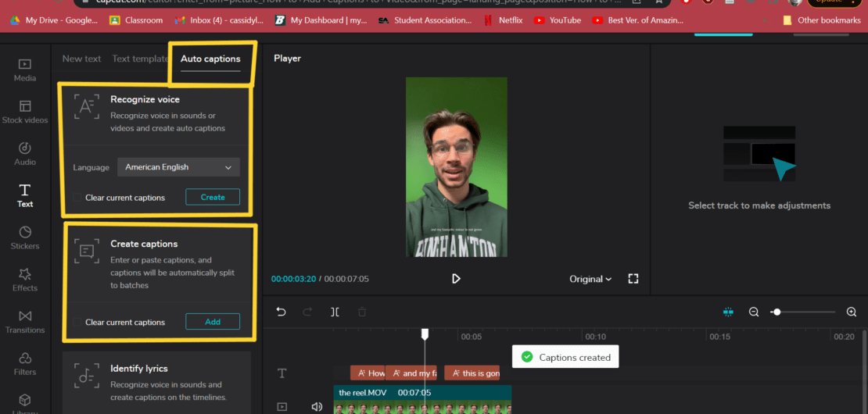Click the Undo arrow in timeline toolbar
The image size is (868, 414).
click(x=282, y=312)
